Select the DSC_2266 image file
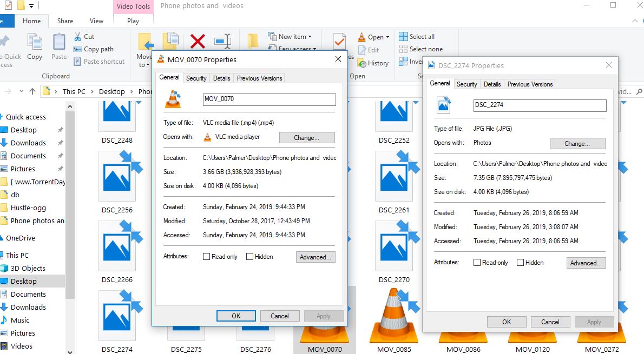Screen dimensions: 644x354 pyautogui.click(x=117, y=246)
